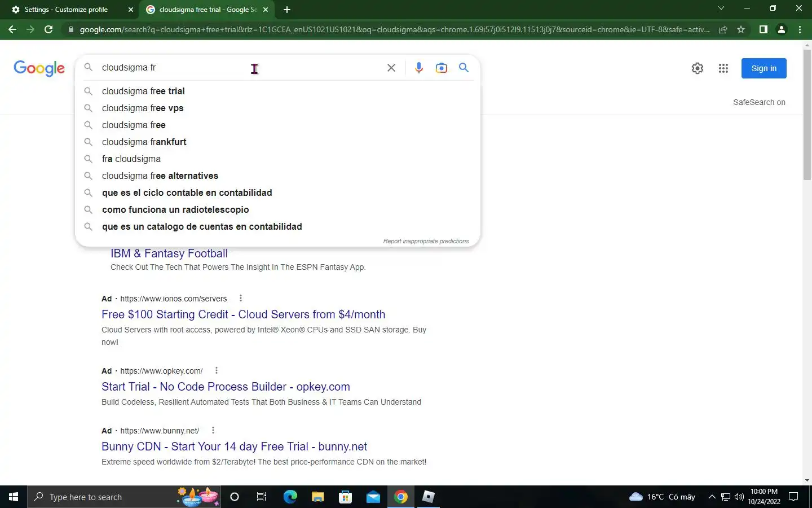The height and width of the screenshot is (508, 812).
Task: Click Windows taskbar search box
Action: [x=125, y=497]
